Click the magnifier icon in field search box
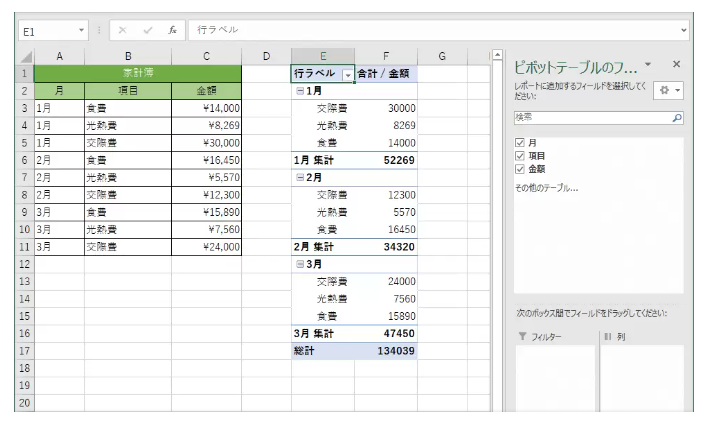The width and height of the screenshot is (705, 424). [x=677, y=117]
